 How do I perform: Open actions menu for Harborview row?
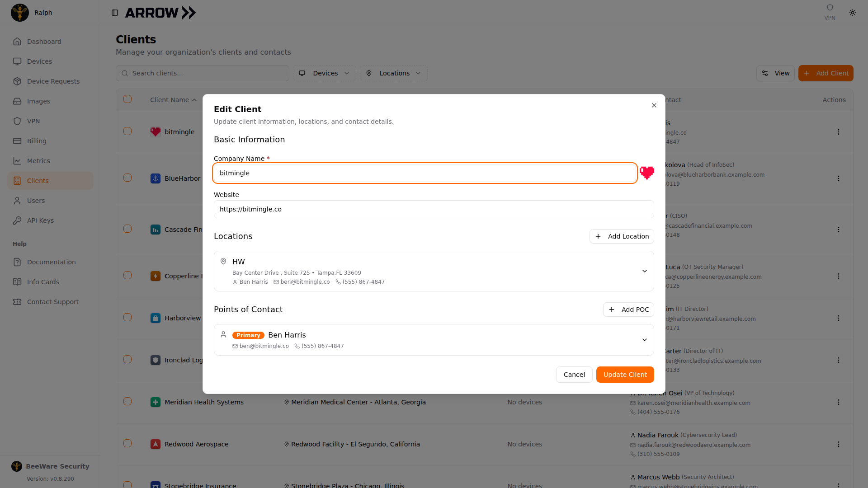839,318
